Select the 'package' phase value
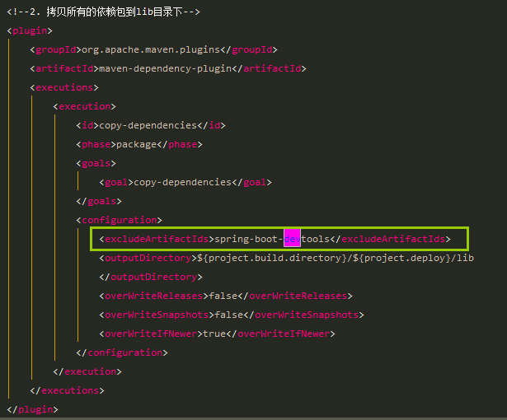Viewport: 507px width, 420px height. (137, 144)
